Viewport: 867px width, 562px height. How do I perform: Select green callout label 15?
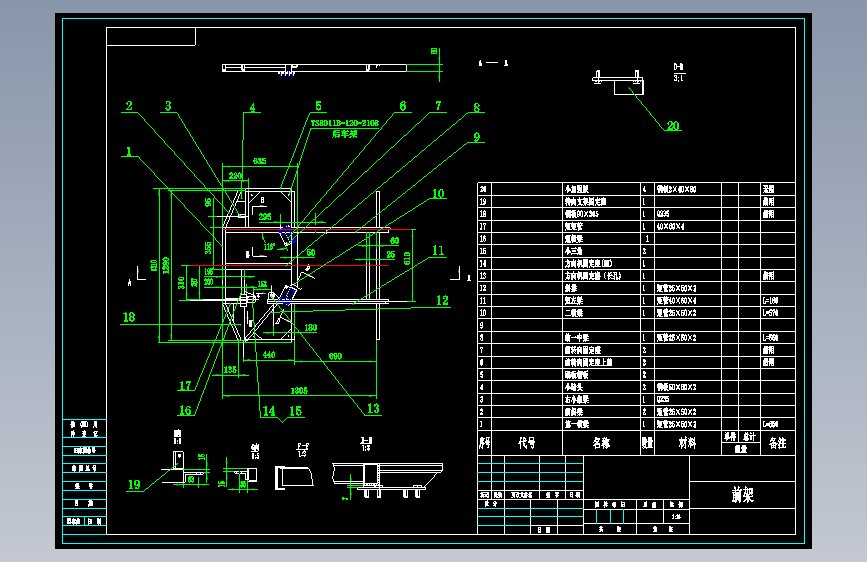(295, 411)
